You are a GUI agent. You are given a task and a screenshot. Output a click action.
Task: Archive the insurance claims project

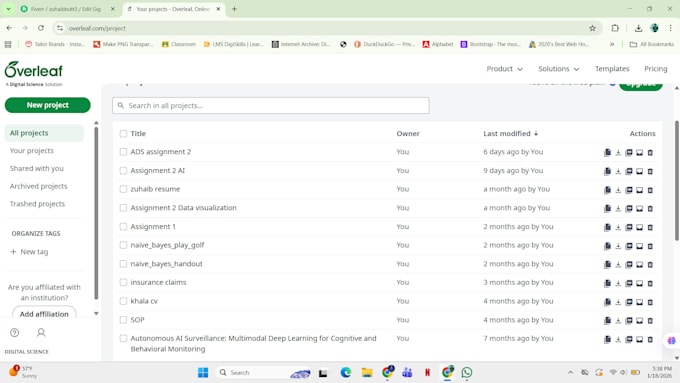pos(639,283)
